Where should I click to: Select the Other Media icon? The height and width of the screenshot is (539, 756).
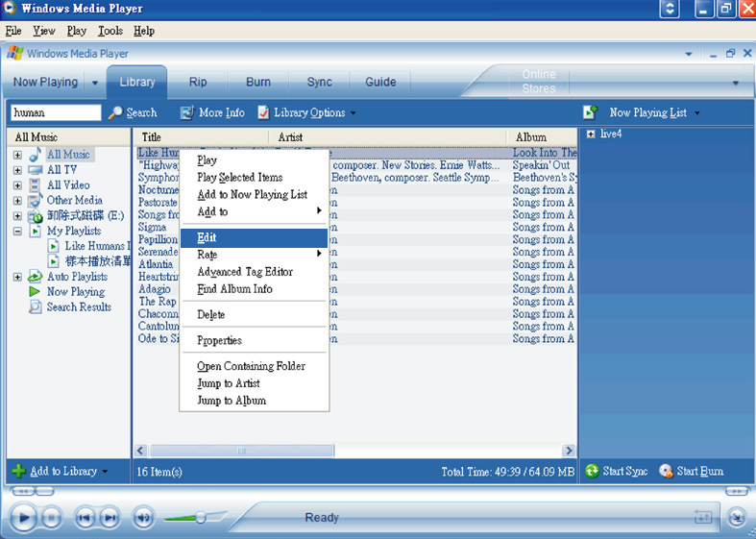tap(36, 201)
